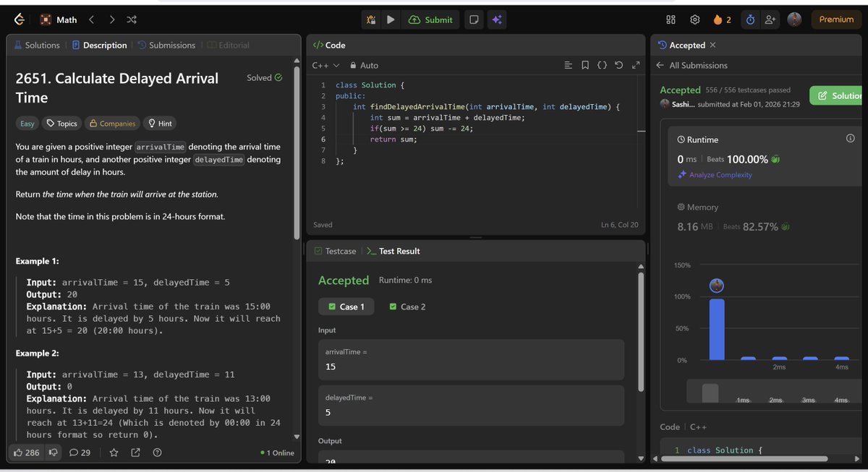Screen dimensions: 868x472
Task: Open the notes icon next to Submit
Action: (x=474, y=20)
